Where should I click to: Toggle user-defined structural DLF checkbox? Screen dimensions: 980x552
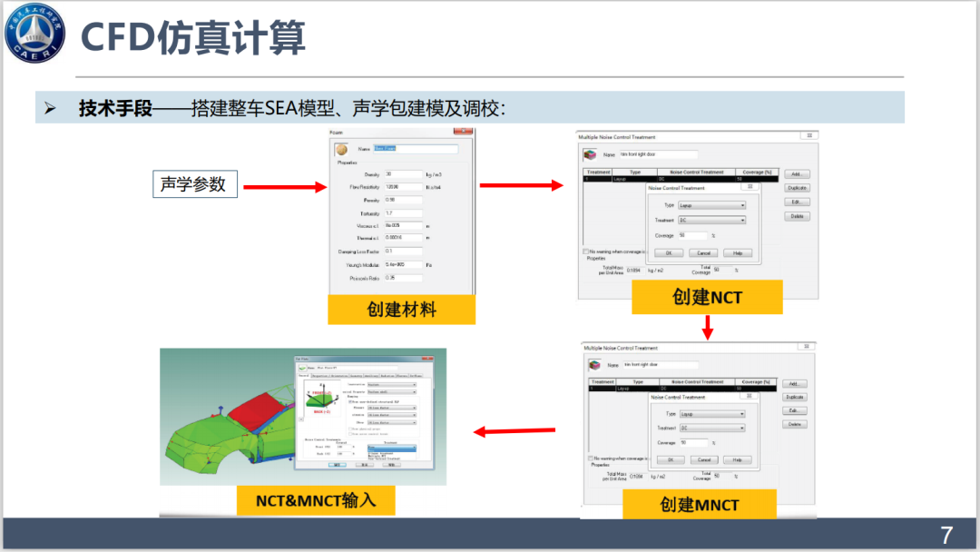point(350,401)
